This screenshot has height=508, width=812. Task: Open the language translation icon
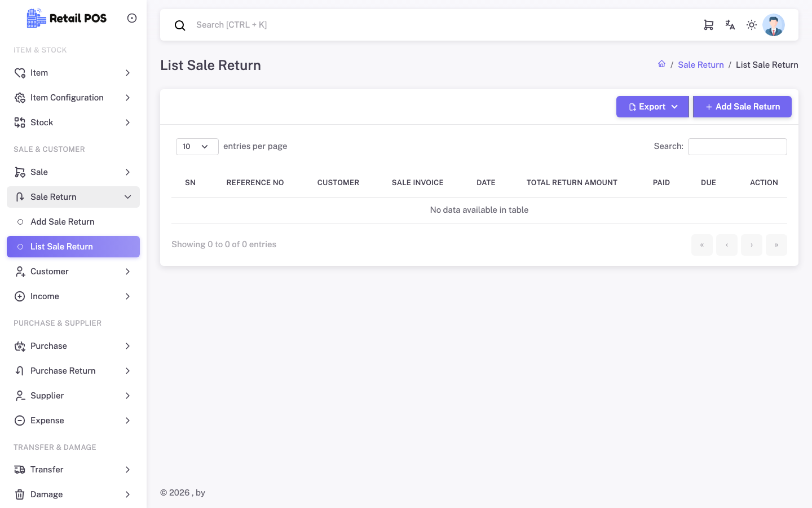point(730,25)
